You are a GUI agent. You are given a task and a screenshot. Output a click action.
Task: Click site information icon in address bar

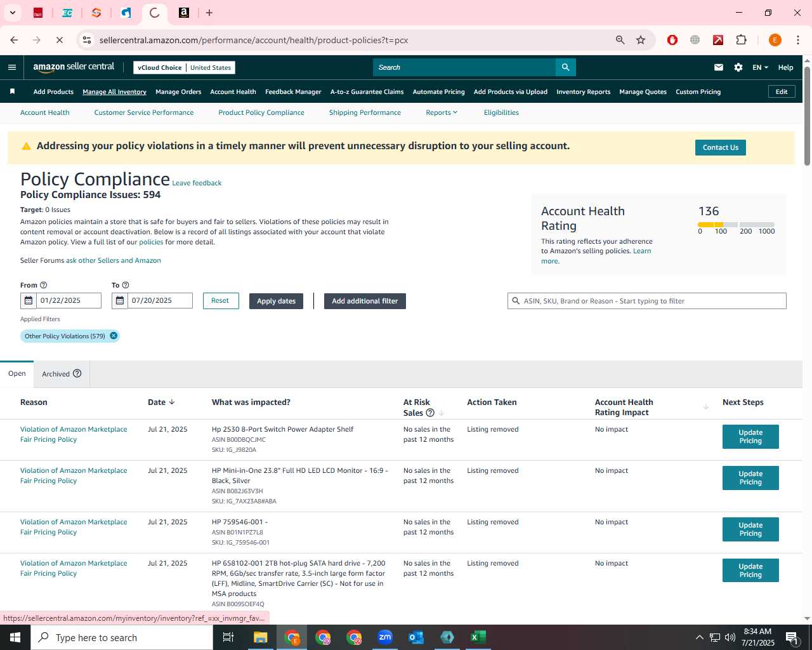87,40
